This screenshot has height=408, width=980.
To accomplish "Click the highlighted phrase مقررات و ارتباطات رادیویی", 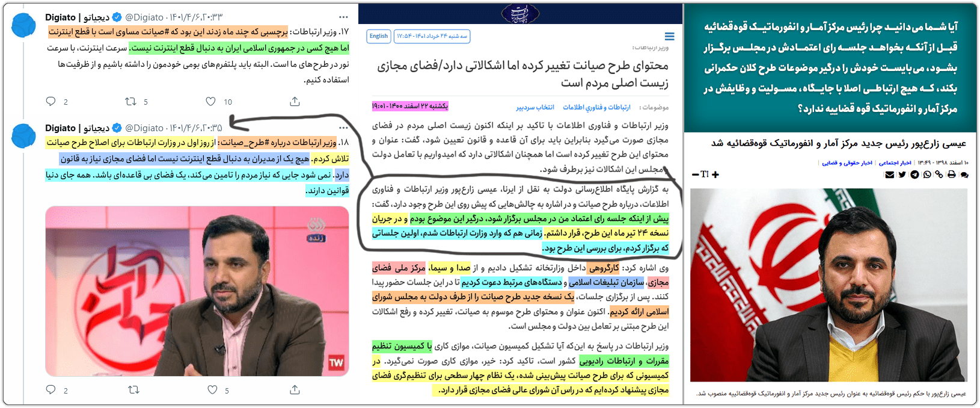I will coord(624,361).
